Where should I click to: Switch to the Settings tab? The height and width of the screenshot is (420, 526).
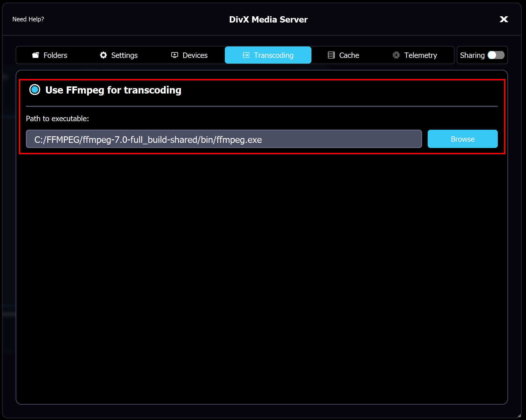tap(119, 55)
